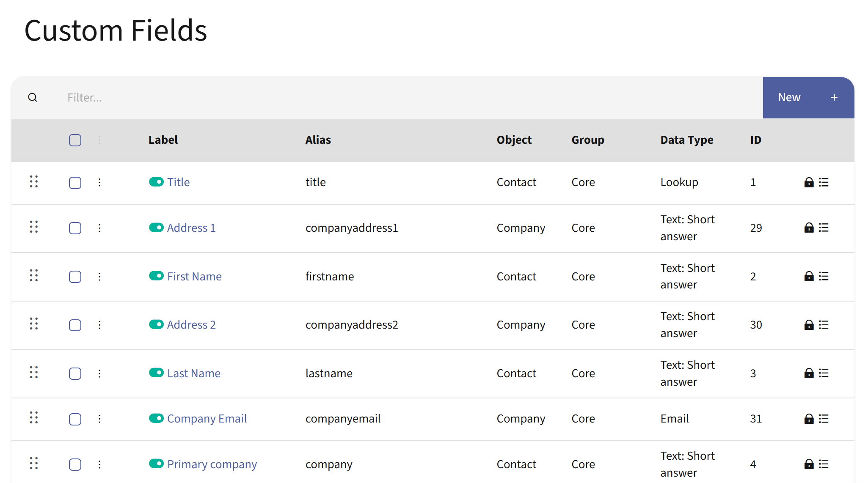This screenshot has height=483, width=868.
Task: Click the lock icon on the Address 2 row
Action: 809,325
